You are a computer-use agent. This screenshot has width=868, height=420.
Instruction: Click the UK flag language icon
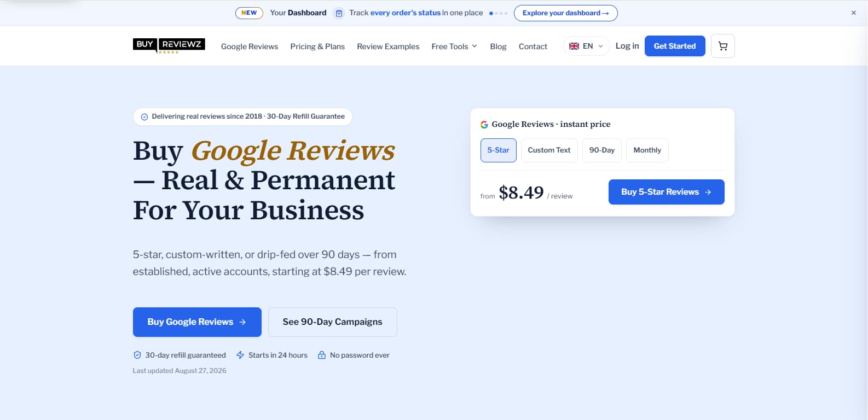574,46
